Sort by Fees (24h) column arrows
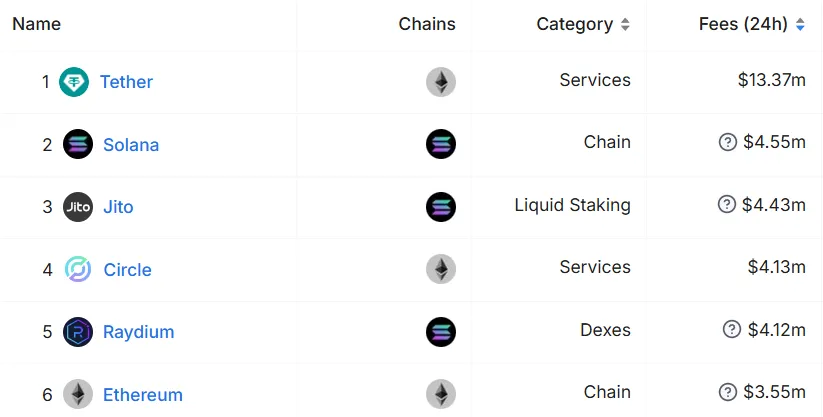 pos(800,24)
